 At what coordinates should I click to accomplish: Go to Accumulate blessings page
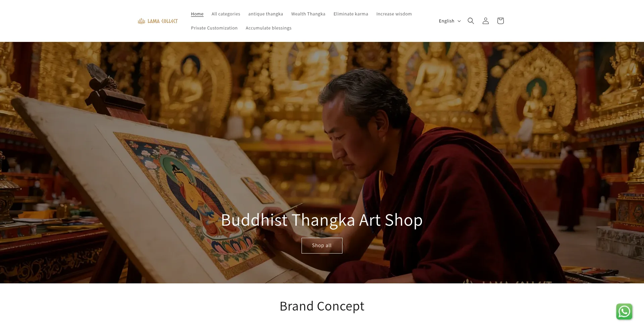(x=269, y=28)
